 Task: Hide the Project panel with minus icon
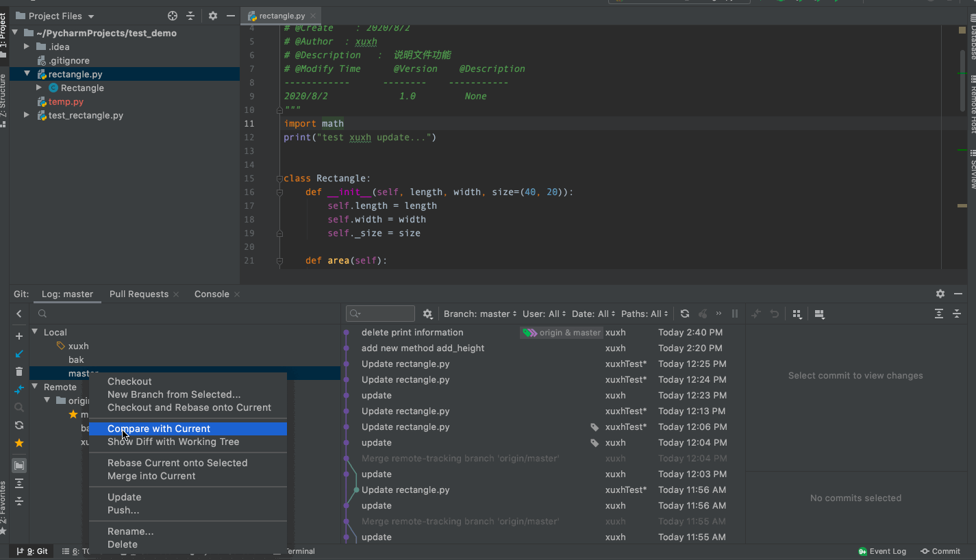[x=230, y=16]
